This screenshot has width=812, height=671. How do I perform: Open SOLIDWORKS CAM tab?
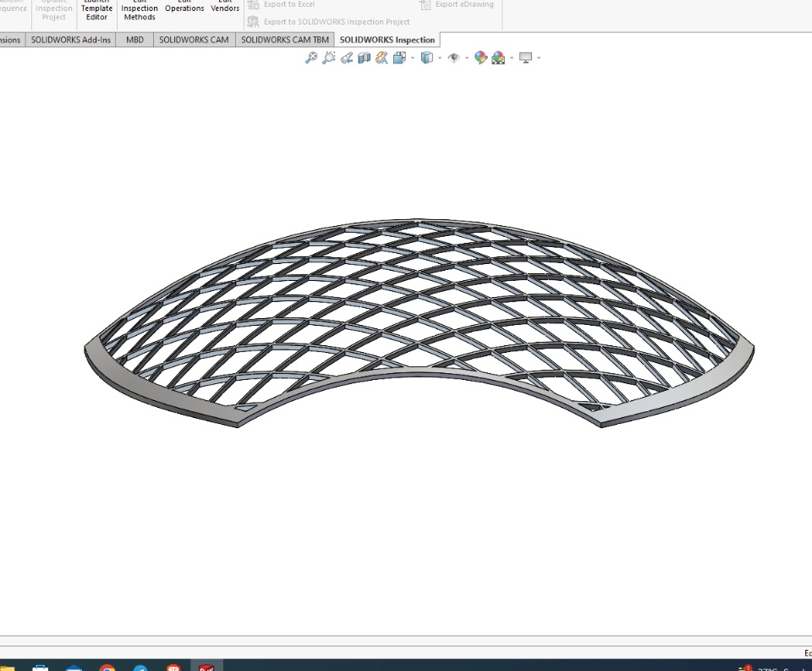(194, 40)
